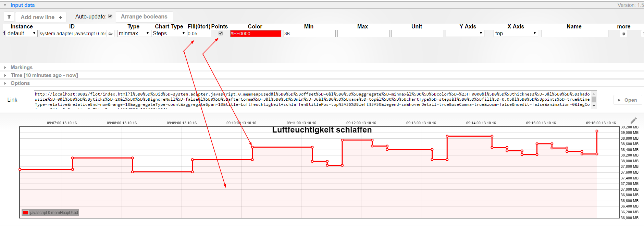Click the Link label beside the URL box
The height and width of the screenshot is (226, 644).
pos(12,100)
